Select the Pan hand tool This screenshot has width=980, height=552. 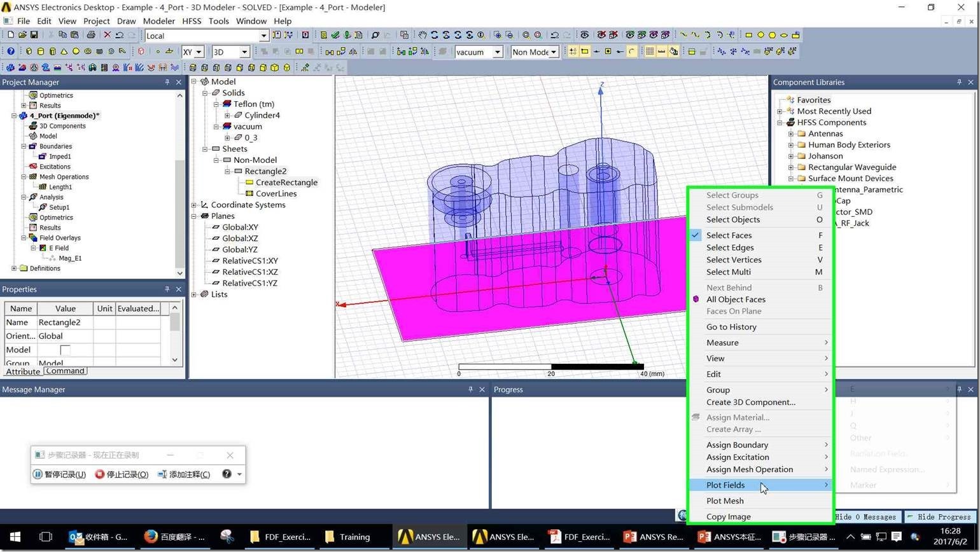pos(423,35)
